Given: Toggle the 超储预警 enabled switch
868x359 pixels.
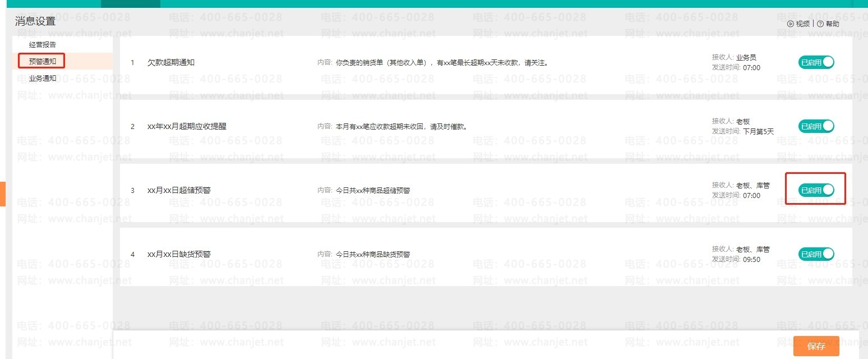Looking at the screenshot, I should click(x=816, y=190).
